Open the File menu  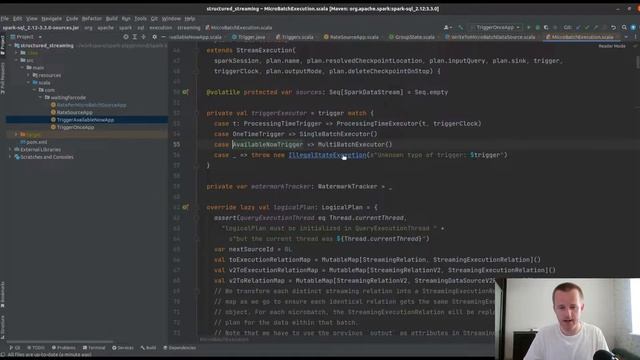tap(5, 18)
